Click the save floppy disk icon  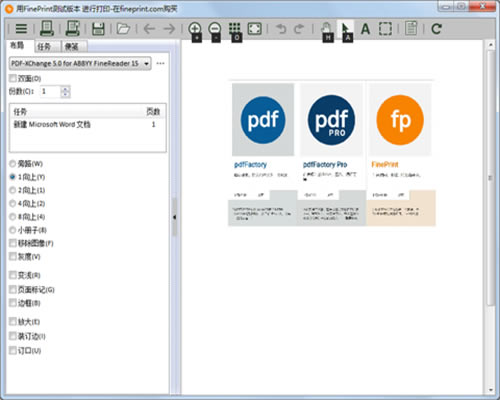coord(98,29)
